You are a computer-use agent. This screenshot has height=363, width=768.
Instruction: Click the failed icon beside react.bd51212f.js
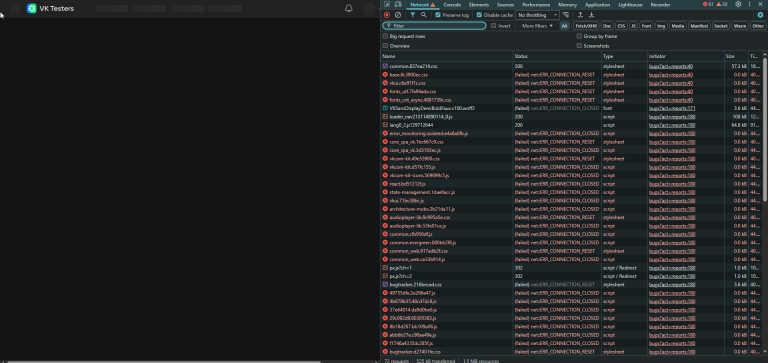tap(385, 184)
